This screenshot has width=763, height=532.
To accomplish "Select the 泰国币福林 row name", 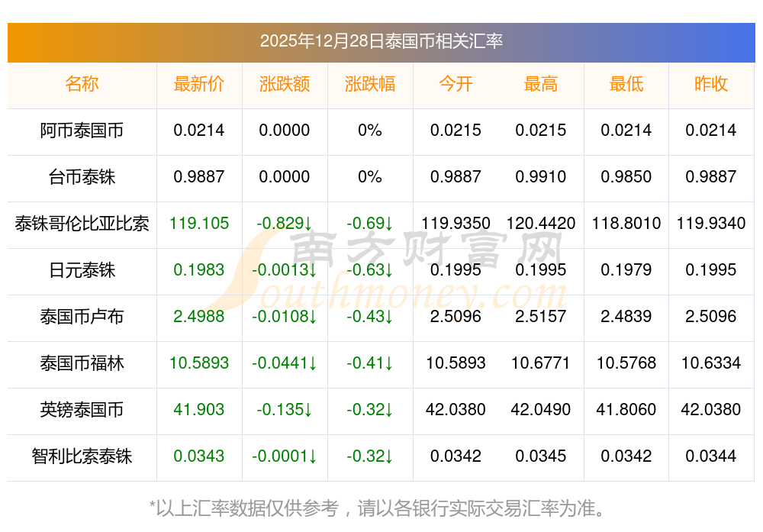I will [x=82, y=363].
